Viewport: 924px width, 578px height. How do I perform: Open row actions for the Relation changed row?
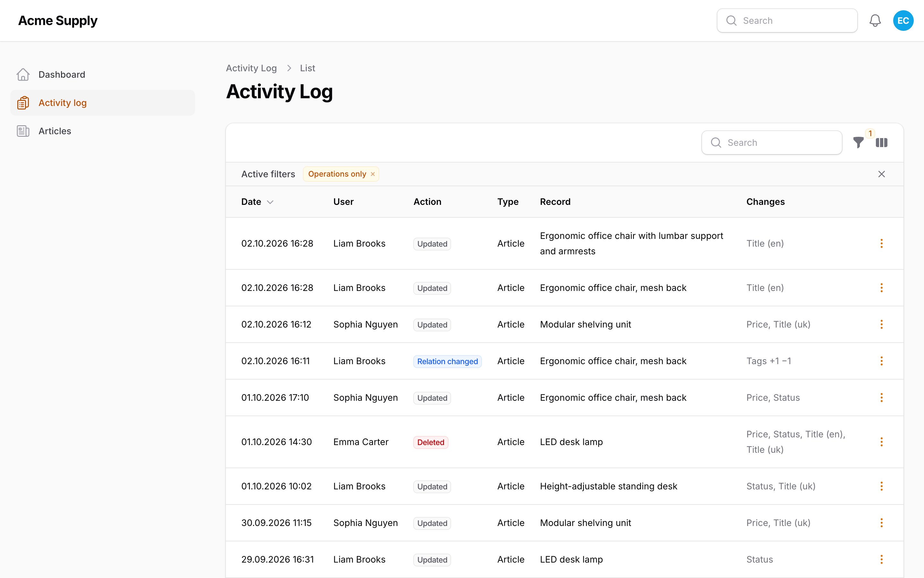[881, 361]
